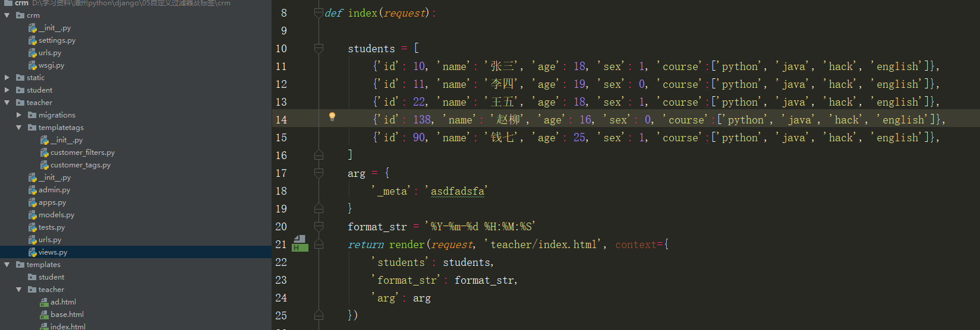The width and height of the screenshot is (980, 330).
Task: Click the index.html file icon
Action: [x=45, y=326]
